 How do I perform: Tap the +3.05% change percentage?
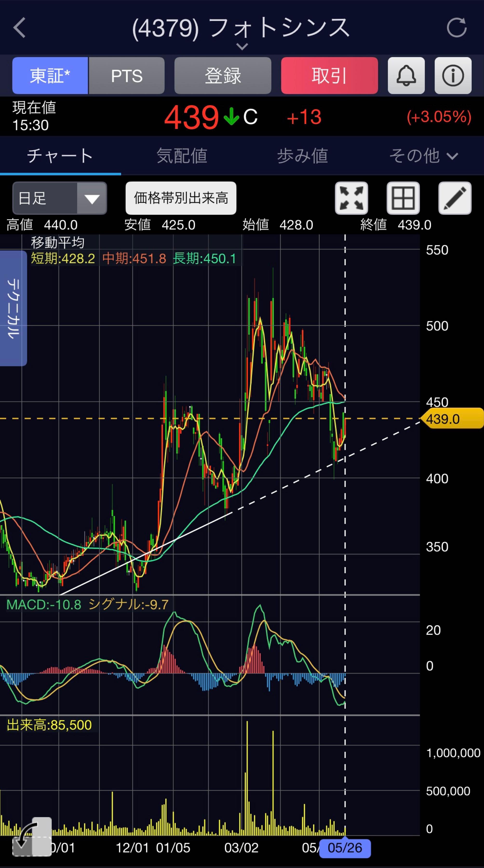(438, 117)
